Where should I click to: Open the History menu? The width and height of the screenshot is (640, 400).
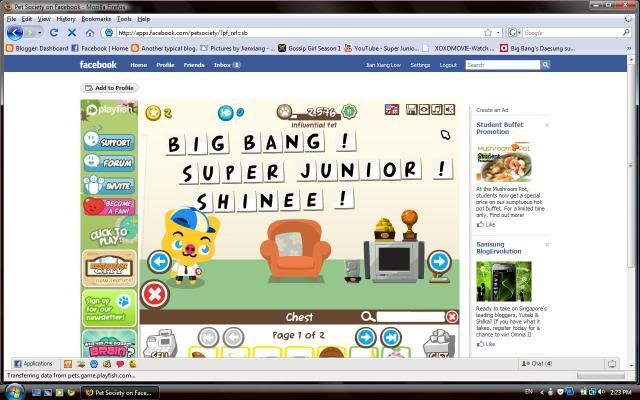[66, 19]
